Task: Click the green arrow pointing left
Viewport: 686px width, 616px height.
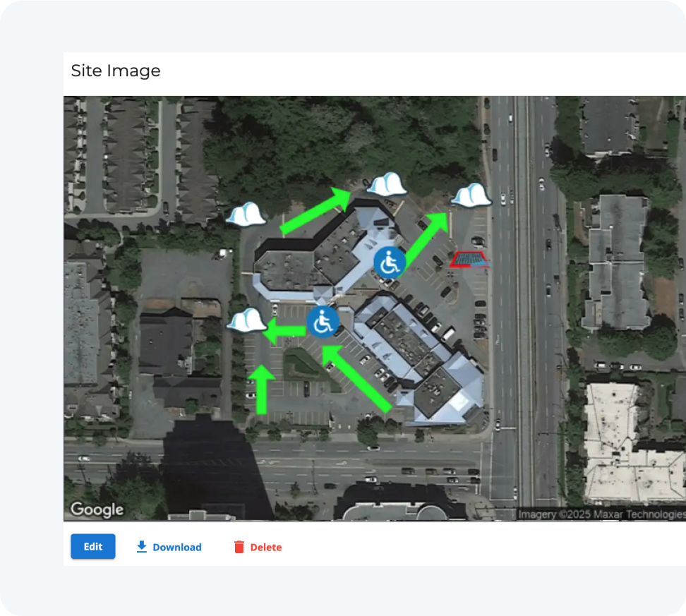Action: coord(284,331)
